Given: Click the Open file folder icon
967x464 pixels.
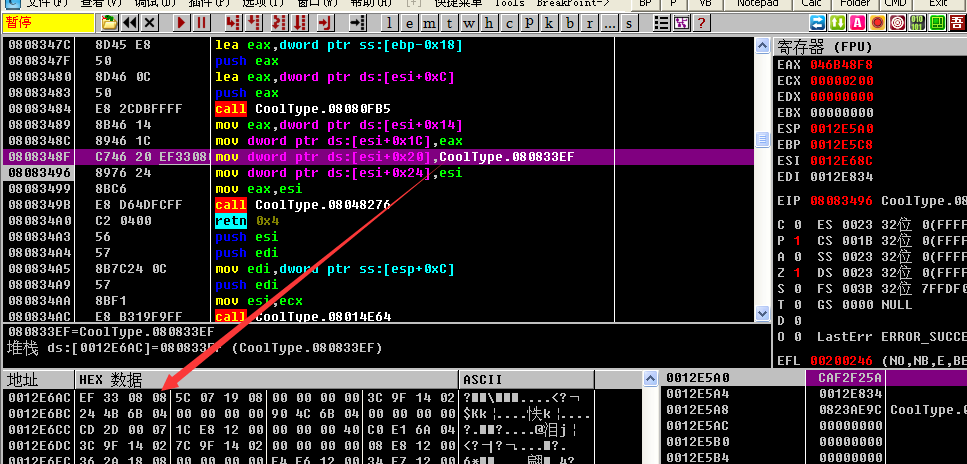Looking at the screenshot, I should coord(109,22).
